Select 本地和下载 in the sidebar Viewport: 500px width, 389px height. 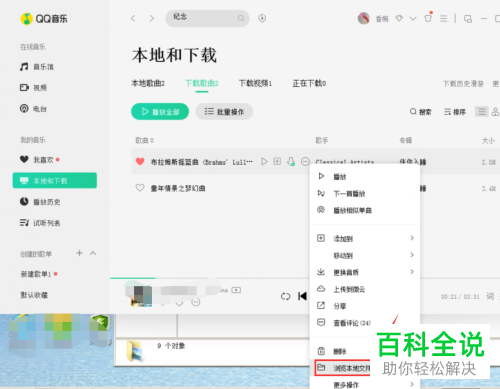[x=55, y=180]
